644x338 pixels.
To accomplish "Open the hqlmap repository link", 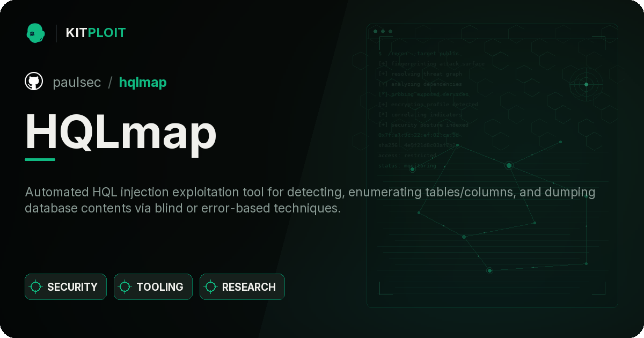I will pos(143,82).
